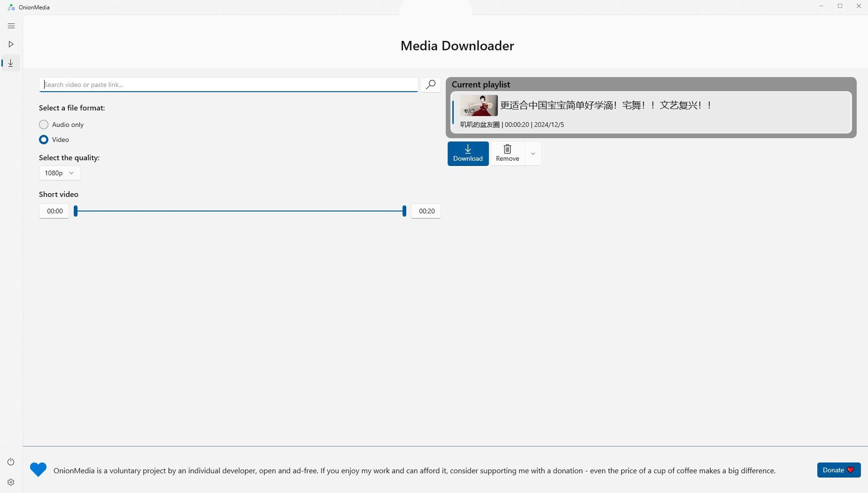
Task: Click the OnionMedia app logo icon
Action: 11,7
